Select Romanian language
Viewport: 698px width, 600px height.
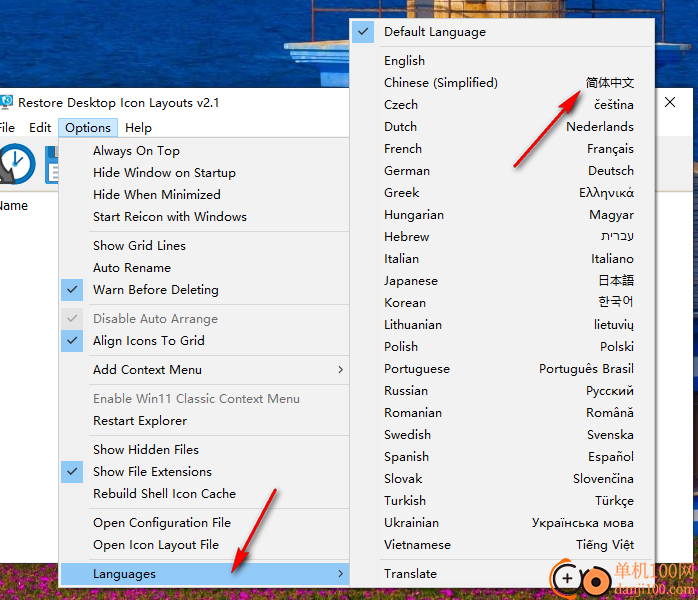coord(502,413)
